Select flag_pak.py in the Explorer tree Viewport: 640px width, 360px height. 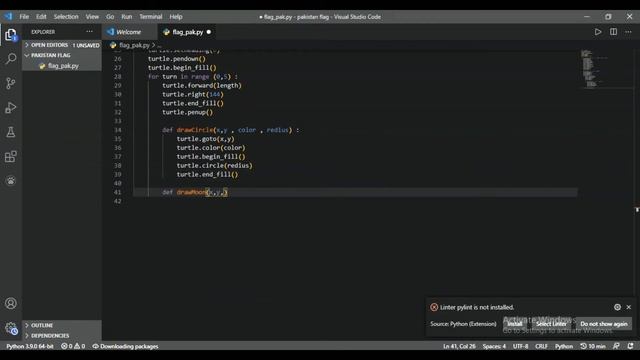point(61,66)
